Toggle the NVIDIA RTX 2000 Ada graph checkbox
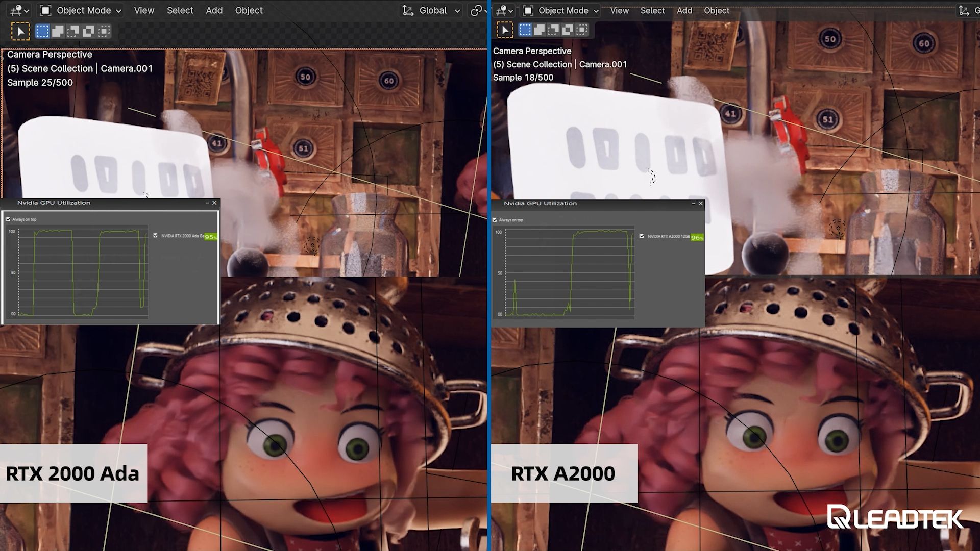Screen dimensions: 980x551 155,236
